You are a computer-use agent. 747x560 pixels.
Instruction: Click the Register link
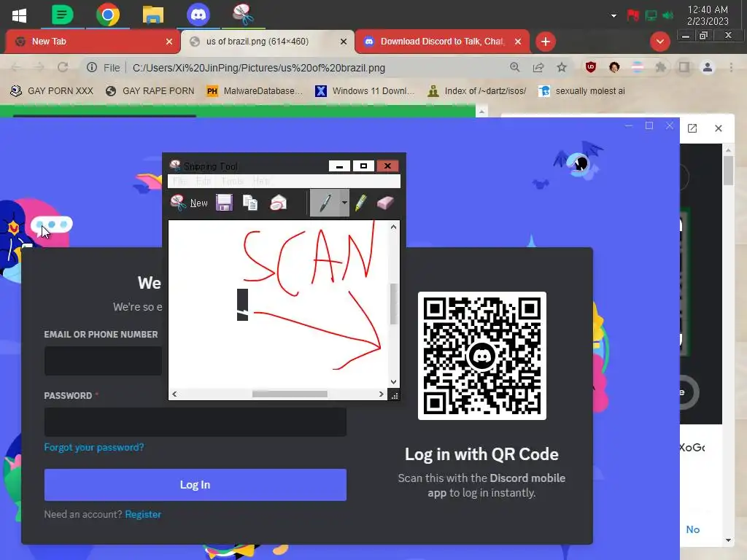tap(143, 514)
